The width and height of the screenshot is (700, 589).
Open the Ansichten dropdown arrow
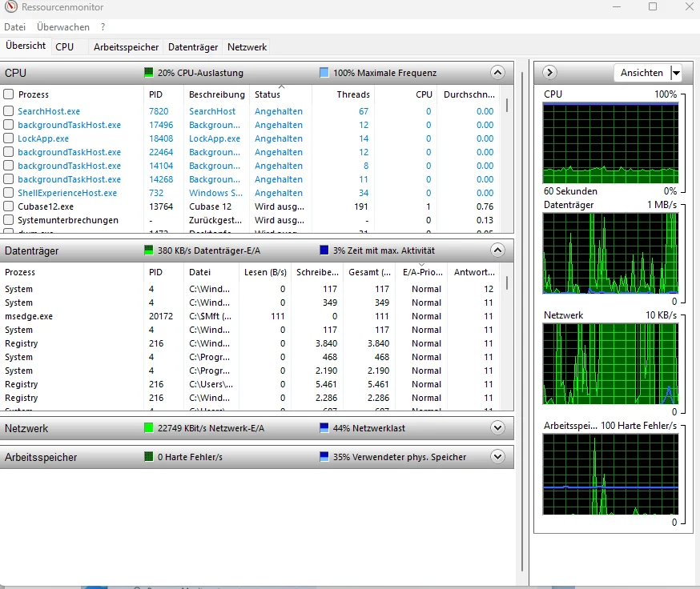676,72
